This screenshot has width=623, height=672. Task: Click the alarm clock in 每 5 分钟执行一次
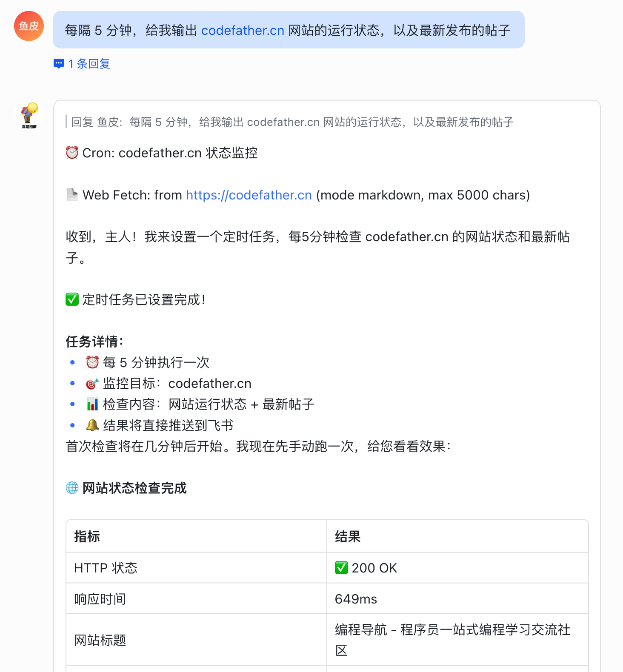point(92,362)
